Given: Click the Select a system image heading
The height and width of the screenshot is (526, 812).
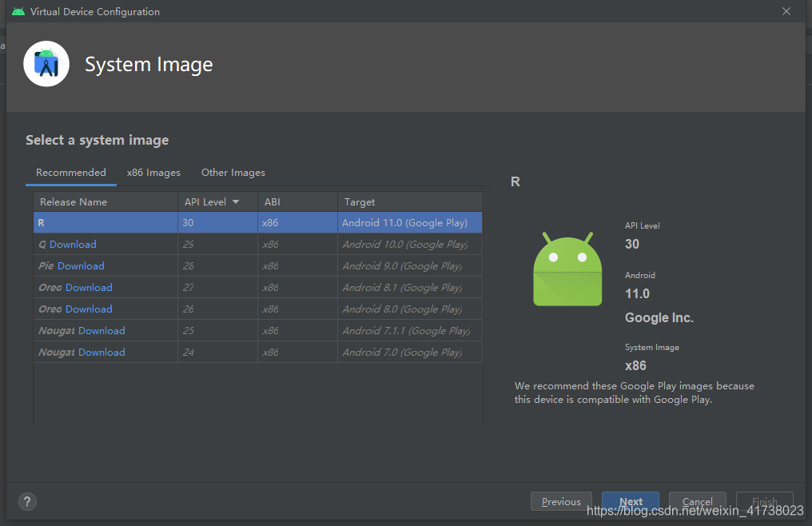Looking at the screenshot, I should [x=98, y=141].
